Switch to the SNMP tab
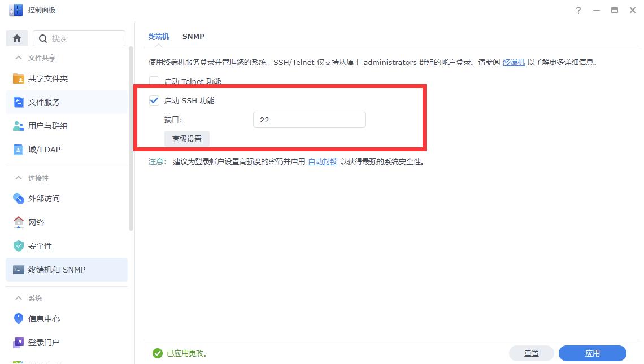Viewport: 644px width, 364px height. [193, 36]
